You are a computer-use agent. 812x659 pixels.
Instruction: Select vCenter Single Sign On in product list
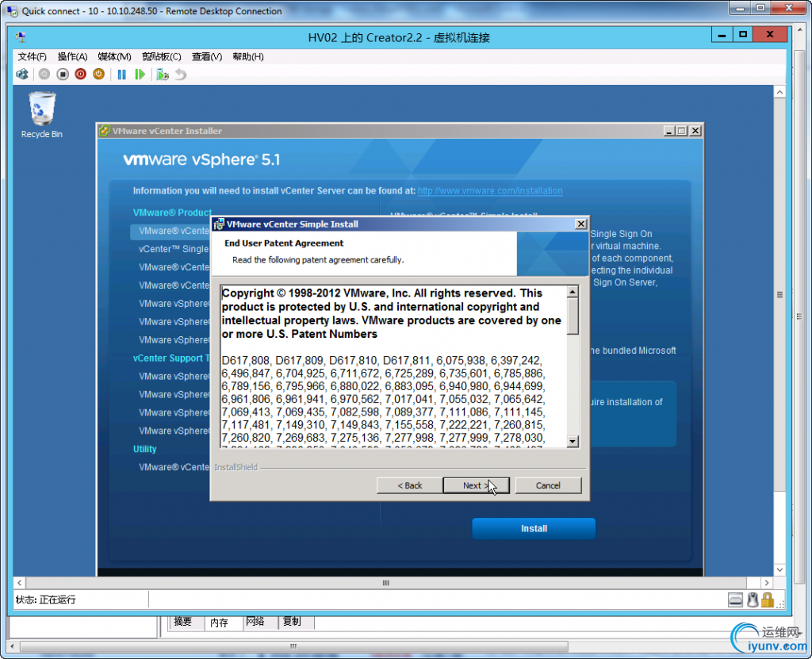[174, 249]
